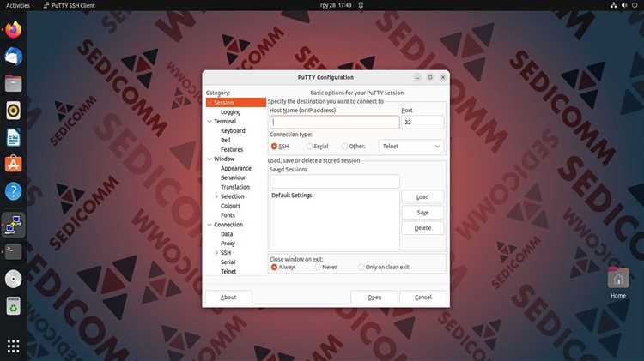Select Features in category tree
Viewport: 644px width, 361px height.
pyautogui.click(x=232, y=150)
